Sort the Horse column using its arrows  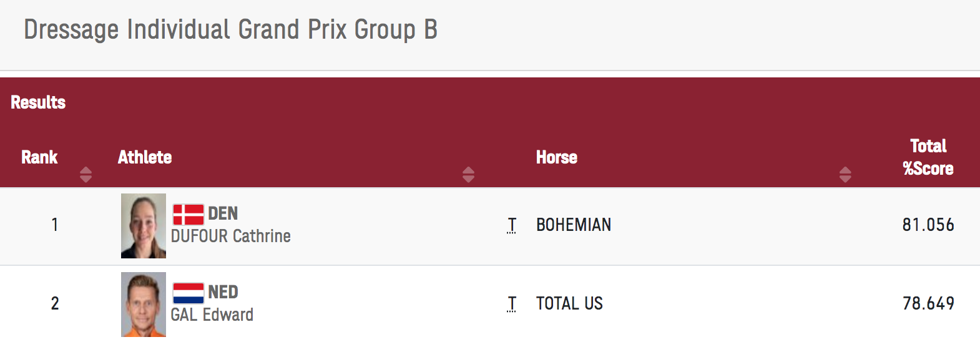tap(845, 175)
